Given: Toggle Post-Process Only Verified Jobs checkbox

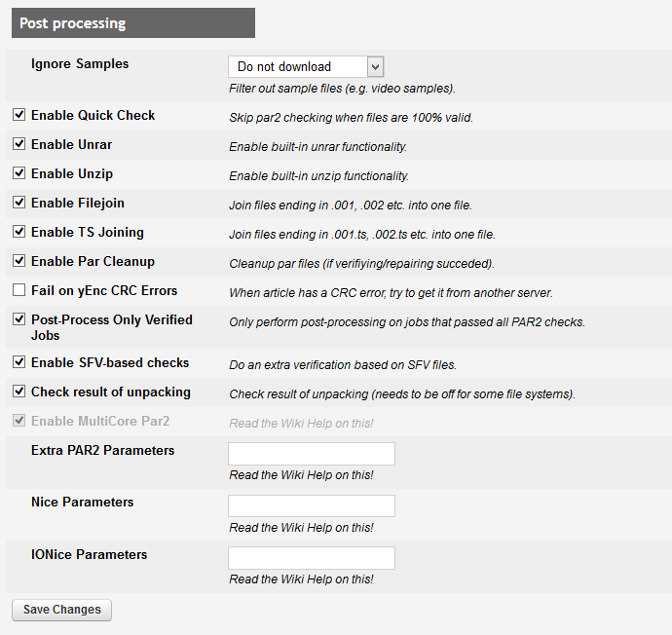Looking at the screenshot, I should point(19,319).
